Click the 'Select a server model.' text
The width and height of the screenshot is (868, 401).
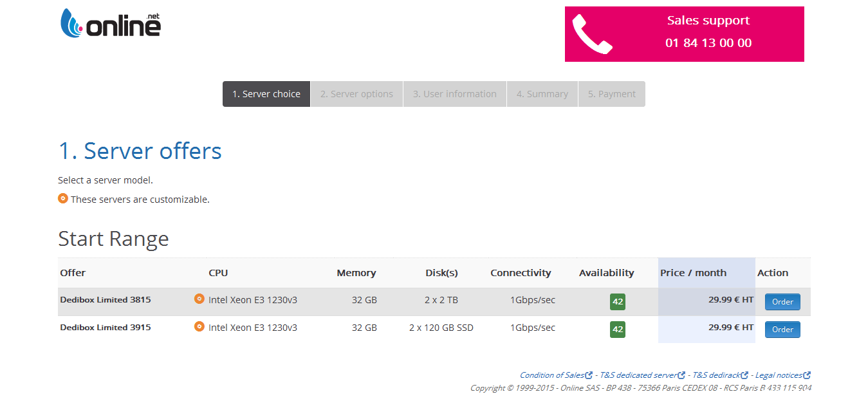pyautogui.click(x=106, y=180)
